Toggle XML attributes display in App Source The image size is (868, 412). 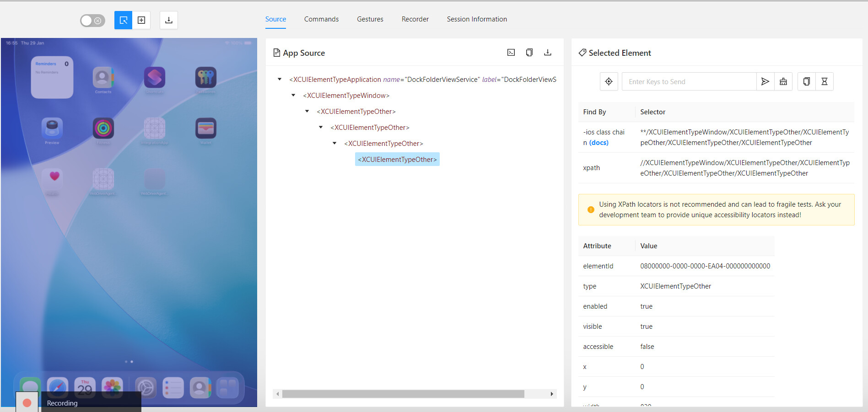pyautogui.click(x=511, y=53)
